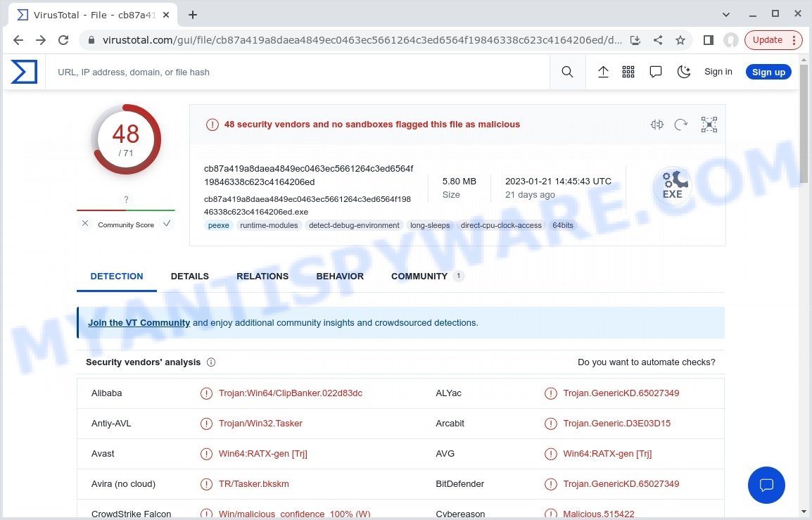This screenshot has width=812, height=520.
Task: Click the site lock icon
Action: click(x=91, y=40)
